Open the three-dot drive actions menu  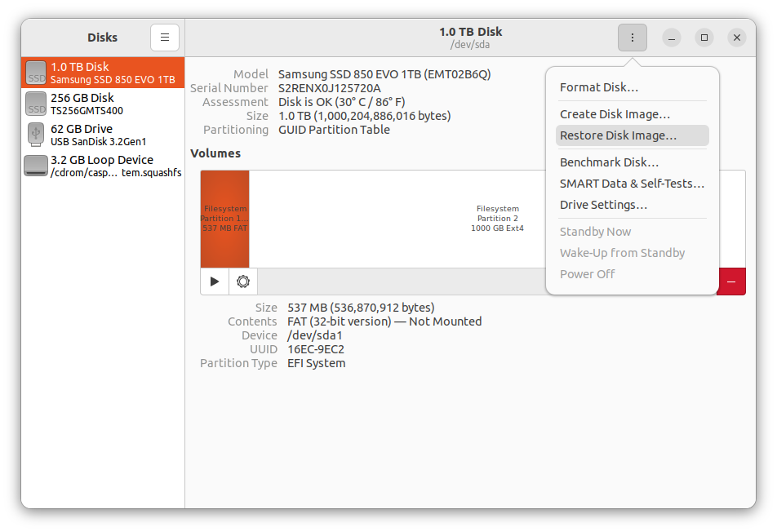(x=633, y=38)
